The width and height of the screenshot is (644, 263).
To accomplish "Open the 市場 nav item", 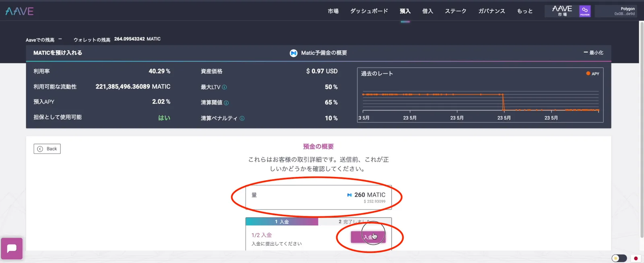I will pos(333,11).
